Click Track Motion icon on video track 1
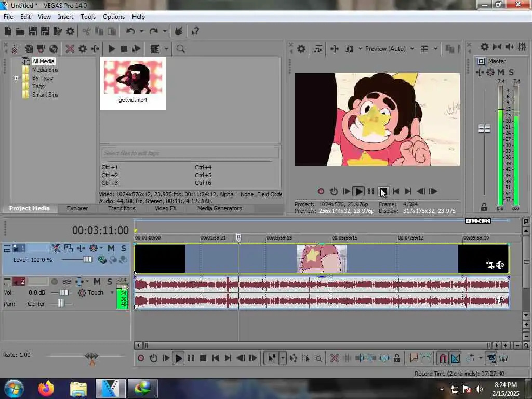 pos(68,248)
